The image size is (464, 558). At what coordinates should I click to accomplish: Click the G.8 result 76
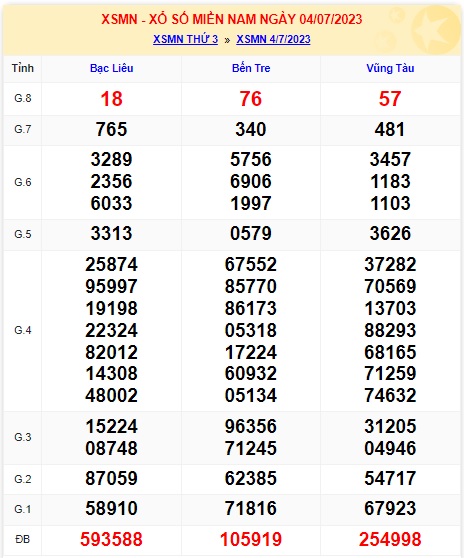(x=251, y=99)
